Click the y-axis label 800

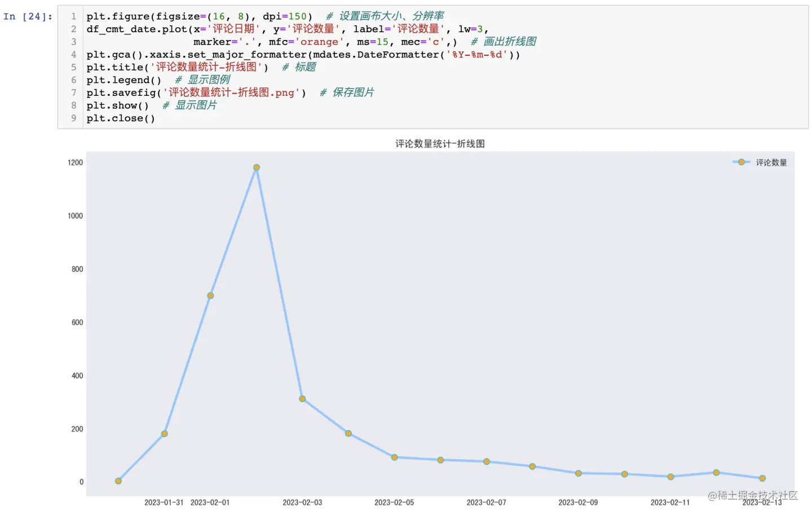tap(77, 269)
